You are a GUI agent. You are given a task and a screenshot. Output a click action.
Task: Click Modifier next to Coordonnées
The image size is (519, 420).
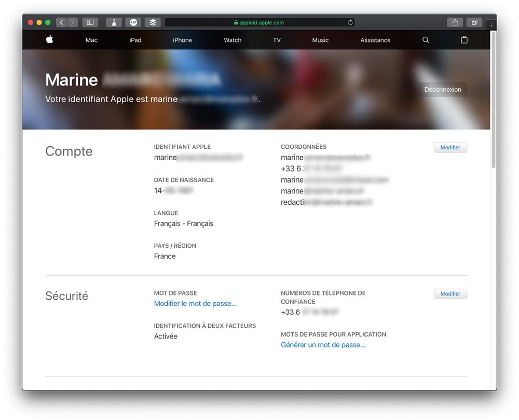click(450, 147)
